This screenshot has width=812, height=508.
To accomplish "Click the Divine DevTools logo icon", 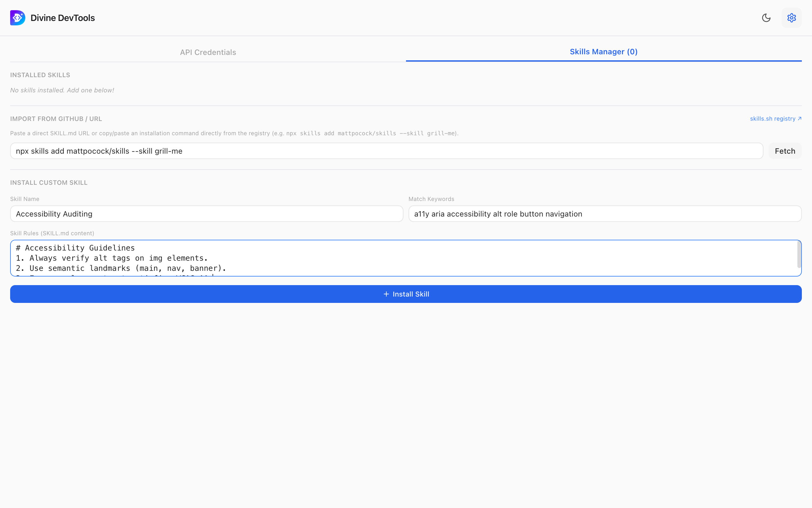I will click(17, 18).
